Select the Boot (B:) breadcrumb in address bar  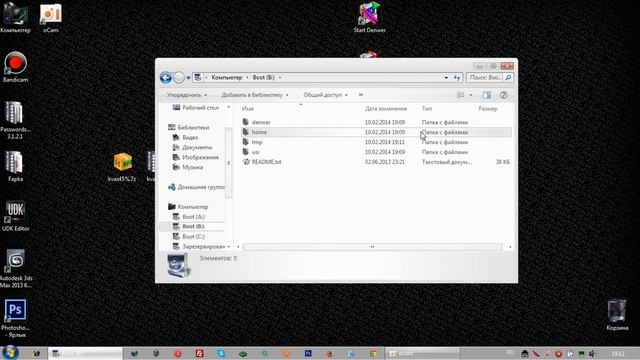click(x=263, y=78)
